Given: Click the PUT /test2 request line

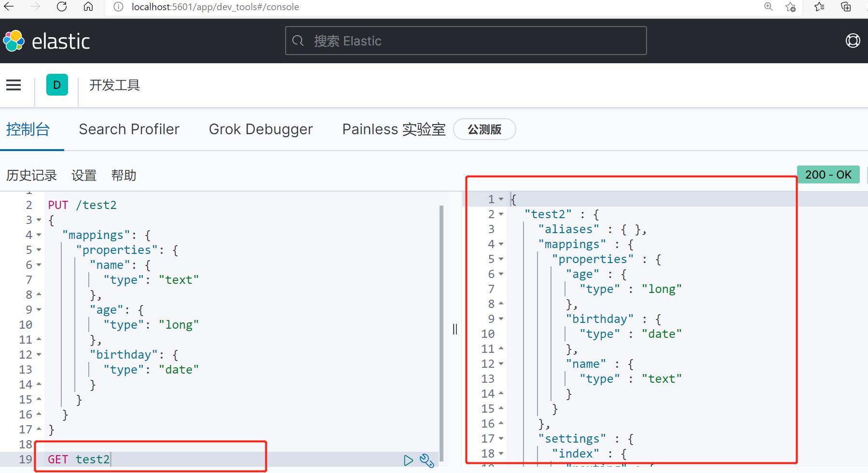Looking at the screenshot, I should pyautogui.click(x=82, y=205).
